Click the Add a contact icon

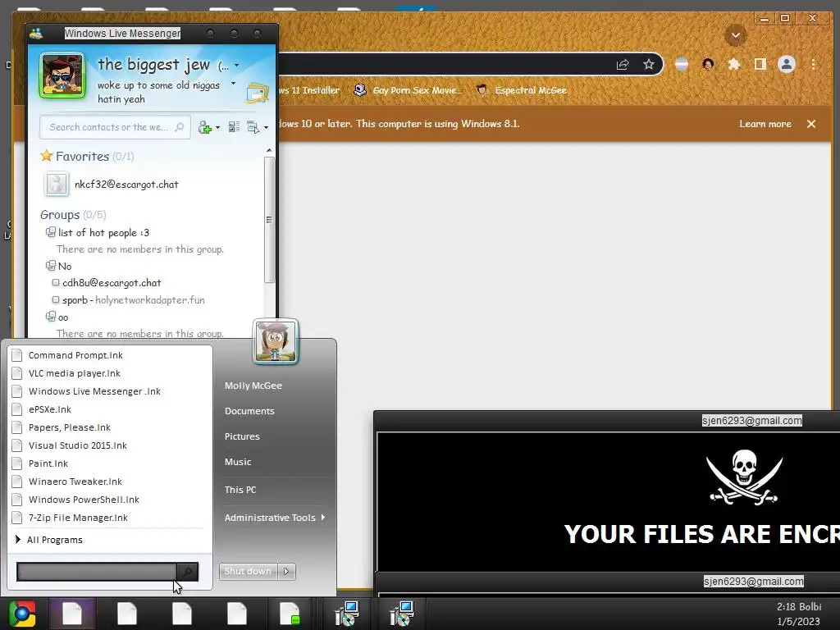[204, 127]
